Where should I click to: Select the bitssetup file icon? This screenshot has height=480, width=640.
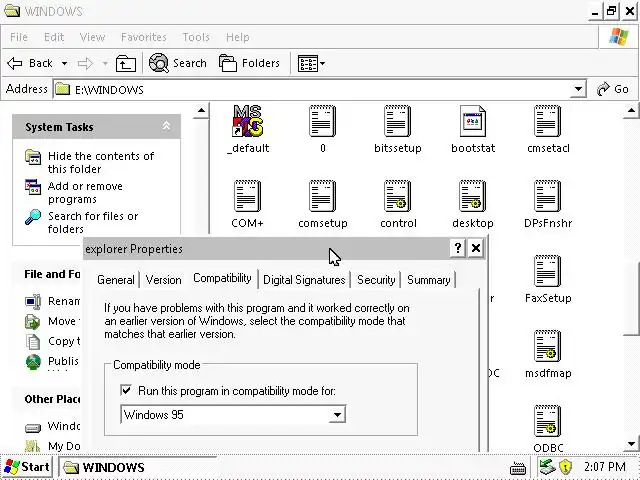(398, 121)
